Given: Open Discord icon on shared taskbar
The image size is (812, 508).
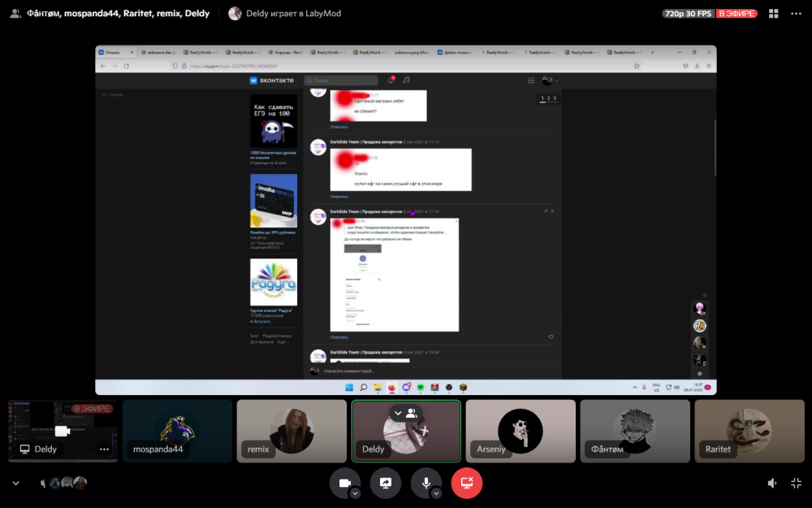Looking at the screenshot, I should pos(407,387).
